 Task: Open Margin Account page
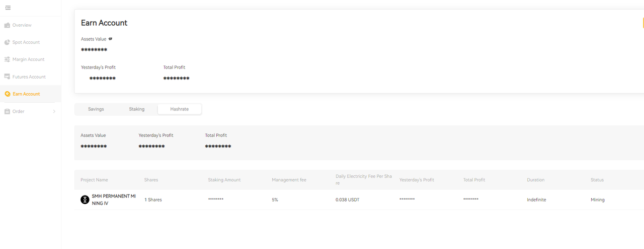[x=29, y=59]
